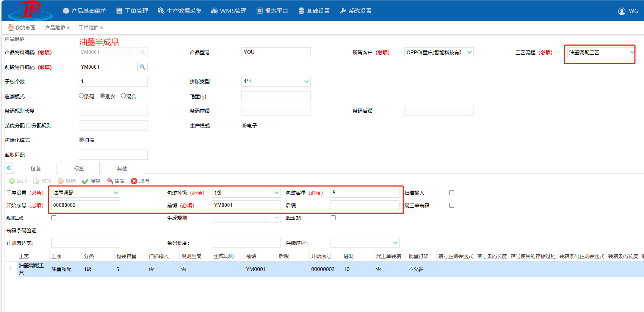Open the 工艺流程 dropdown

tap(632, 52)
